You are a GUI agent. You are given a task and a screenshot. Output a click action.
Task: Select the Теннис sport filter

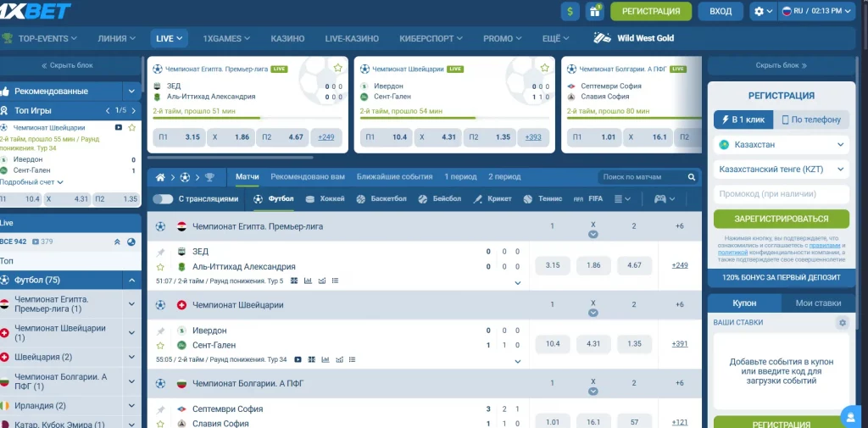tap(542, 199)
